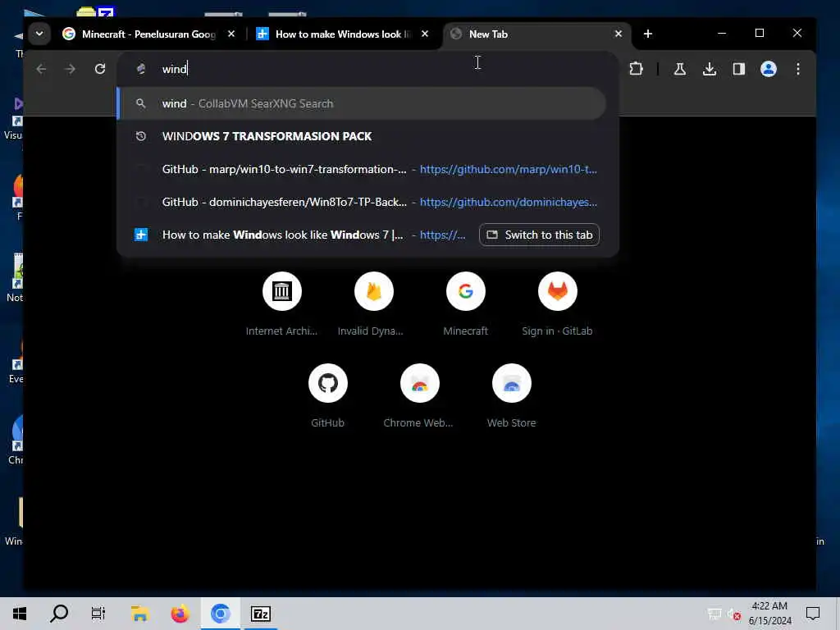Toggle the side panel icon
Image resolution: width=840 pixels, height=630 pixels.
[x=739, y=69]
